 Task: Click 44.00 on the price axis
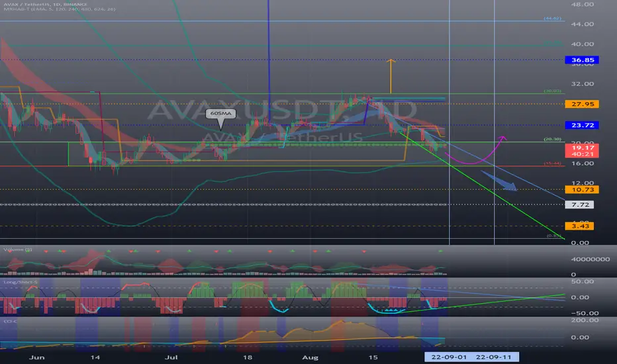coord(583,24)
